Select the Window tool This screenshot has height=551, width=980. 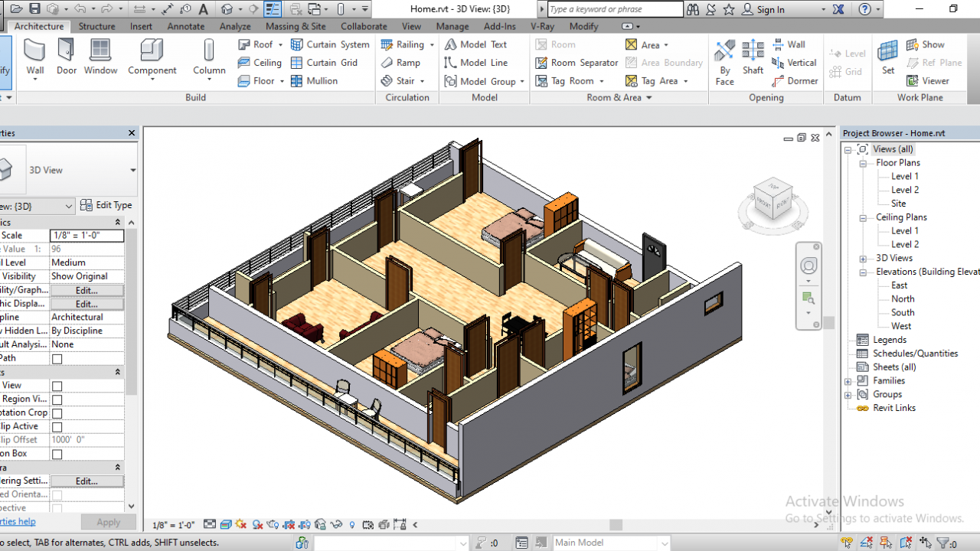100,58
